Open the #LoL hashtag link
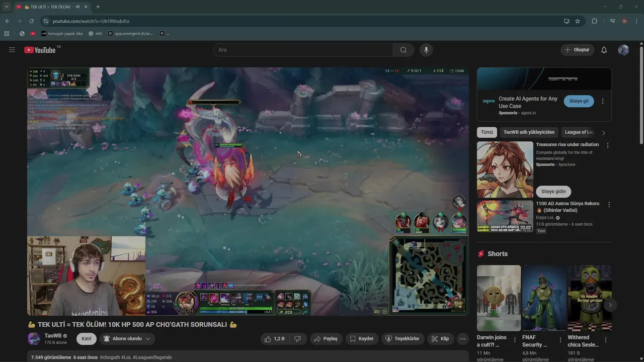Screen dimensions: 644x362 click(126, 357)
